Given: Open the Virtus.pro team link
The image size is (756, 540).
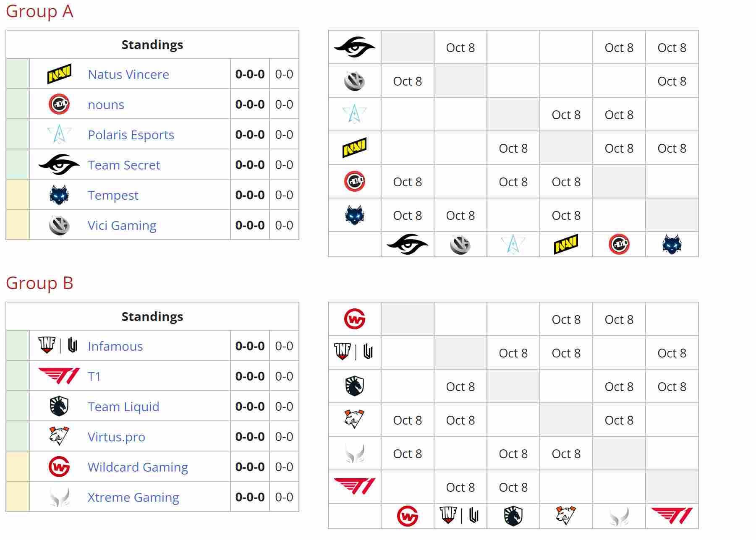Looking at the screenshot, I should [x=116, y=437].
